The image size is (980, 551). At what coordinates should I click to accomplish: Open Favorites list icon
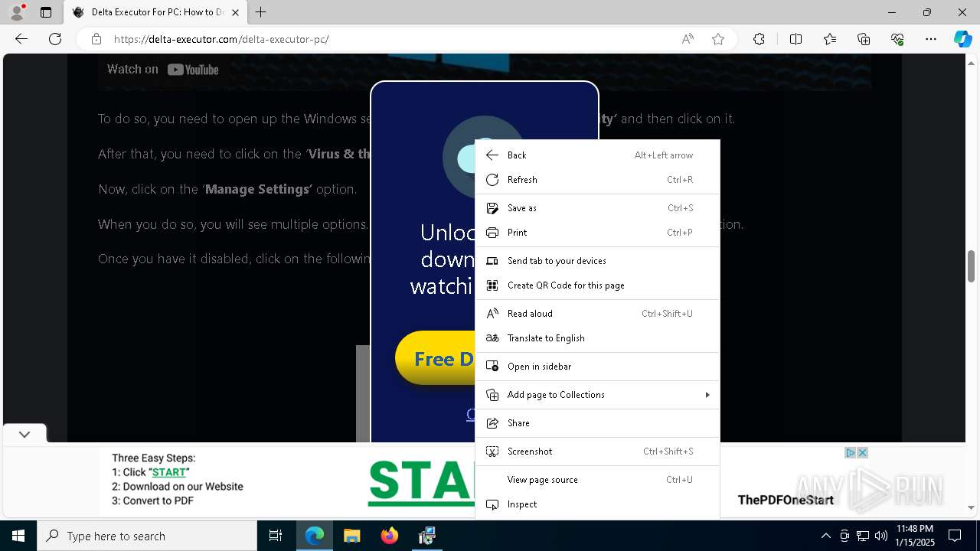pyautogui.click(x=830, y=39)
